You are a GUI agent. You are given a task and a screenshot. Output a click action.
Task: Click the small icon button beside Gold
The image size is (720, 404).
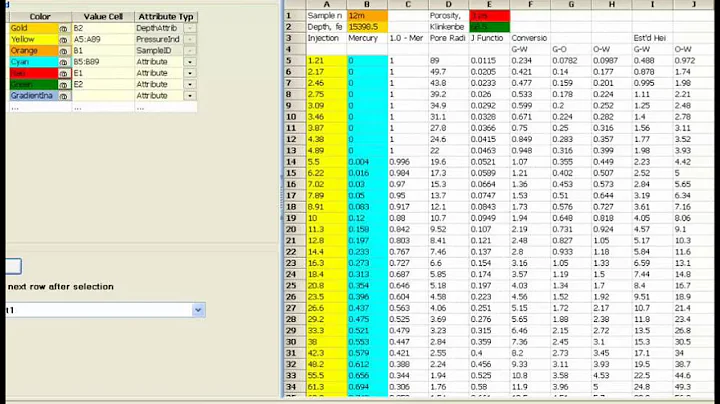[x=63, y=28]
